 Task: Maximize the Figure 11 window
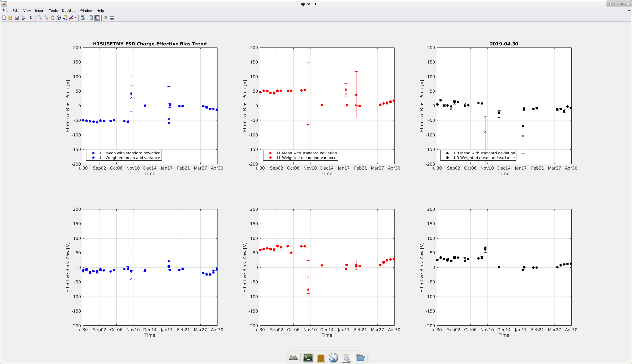coord(622,4)
